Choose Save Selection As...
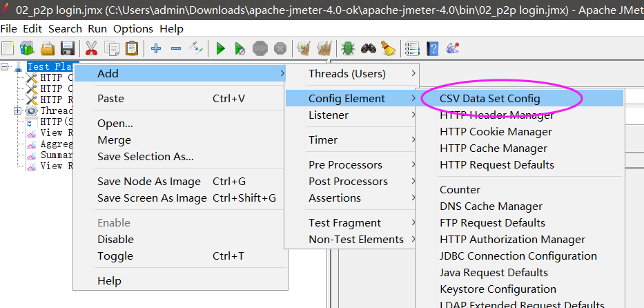644x308 pixels. click(x=180, y=157)
